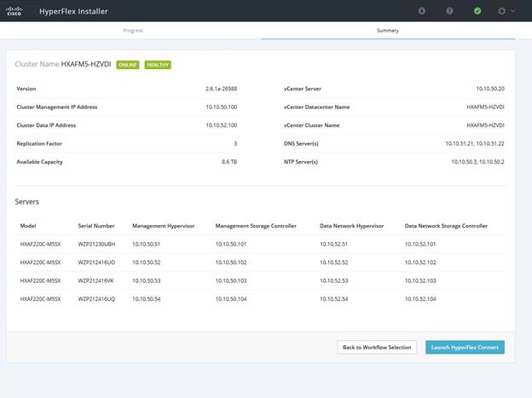Switch to the Progress tab
The width and height of the screenshot is (532, 398).
[x=133, y=31]
